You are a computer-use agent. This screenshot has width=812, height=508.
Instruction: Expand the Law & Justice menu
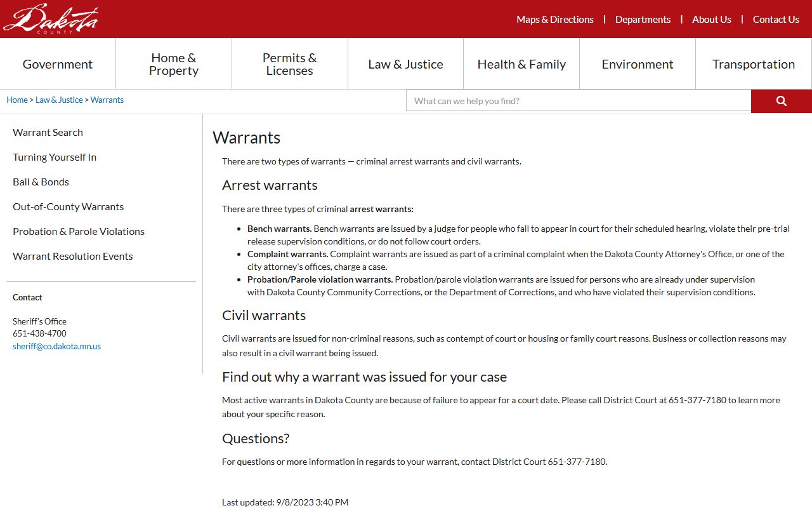[405, 64]
